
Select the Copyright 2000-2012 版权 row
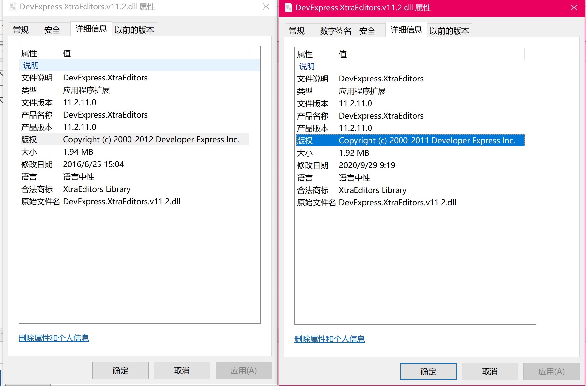134,140
